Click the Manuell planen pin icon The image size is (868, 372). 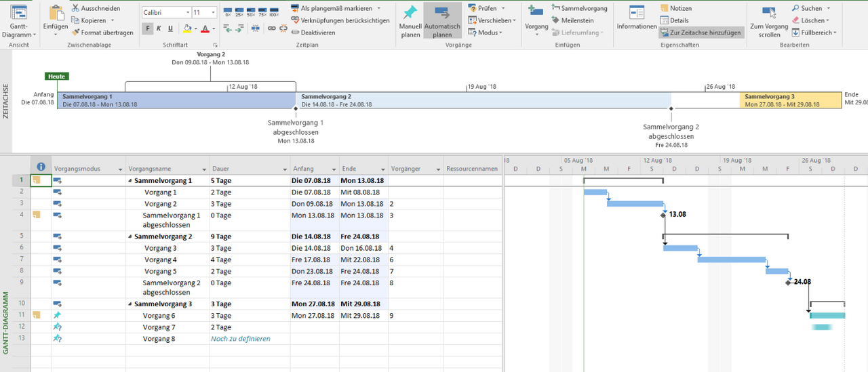point(410,14)
